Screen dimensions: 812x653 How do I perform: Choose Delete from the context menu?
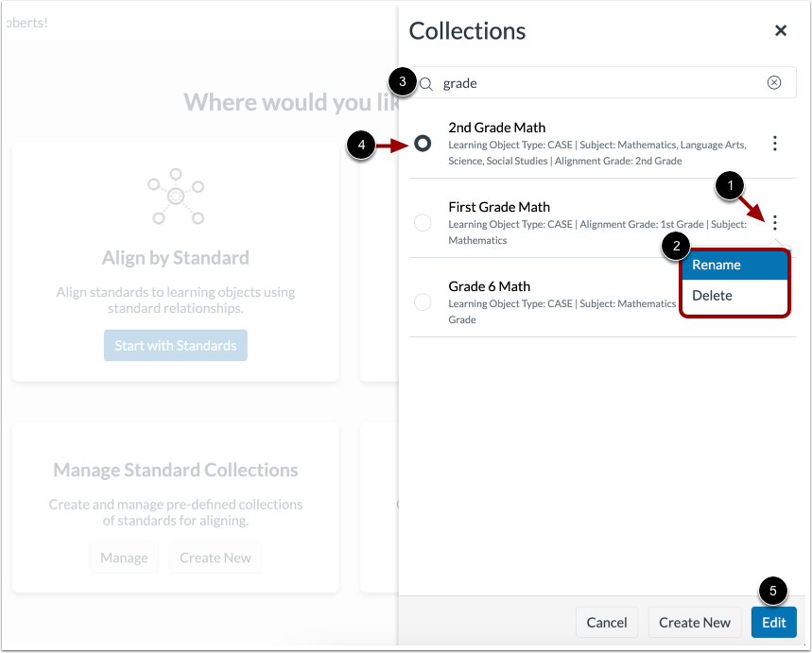(713, 295)
